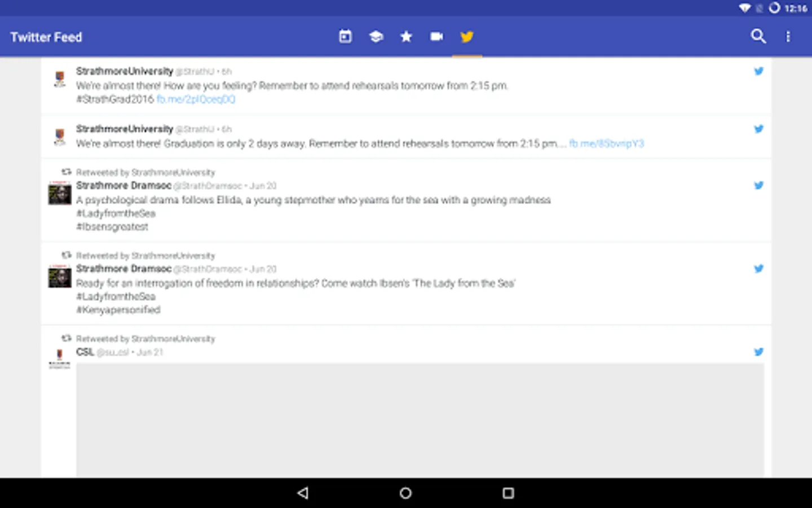Open the star favorites tab
This screenshot has width=812, height=508.
(406, 37)
